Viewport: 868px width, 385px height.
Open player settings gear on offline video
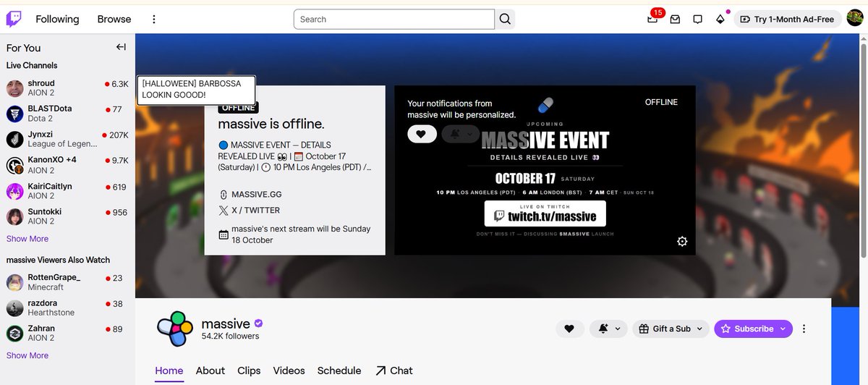[x=682, y=242]
